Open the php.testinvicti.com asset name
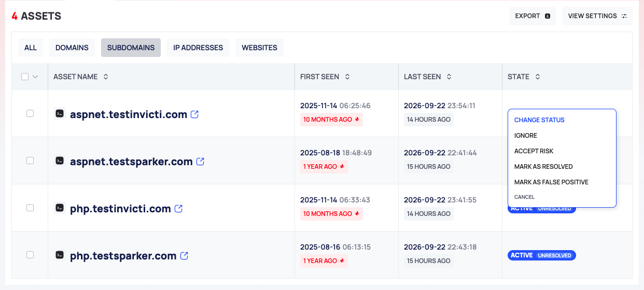Image resolution: width=644 pixels, height=290 pixels. [120, 209]
